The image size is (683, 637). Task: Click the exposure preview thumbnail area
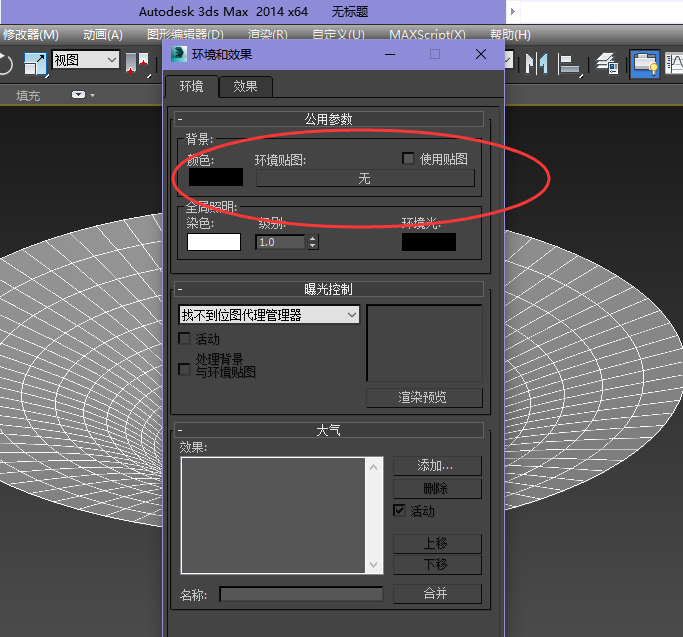tap(424, 343)
